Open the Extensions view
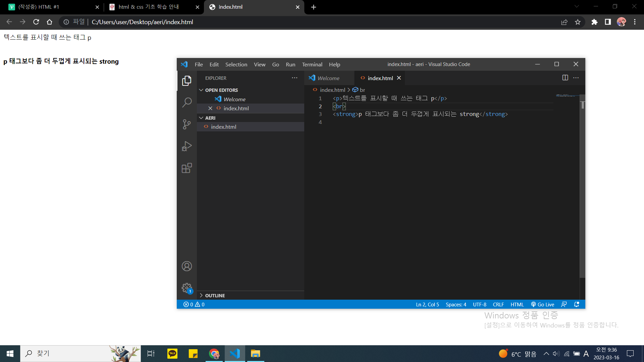644x362 pixels. pos(187,168)
